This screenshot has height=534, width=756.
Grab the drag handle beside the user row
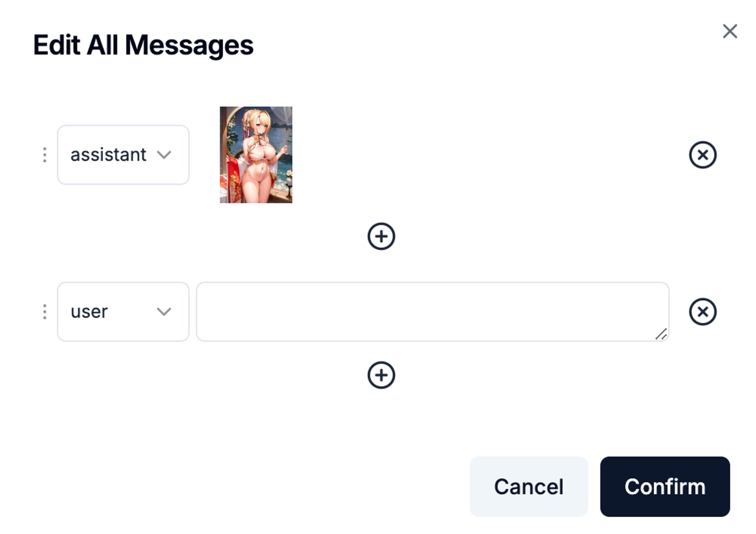44,312
